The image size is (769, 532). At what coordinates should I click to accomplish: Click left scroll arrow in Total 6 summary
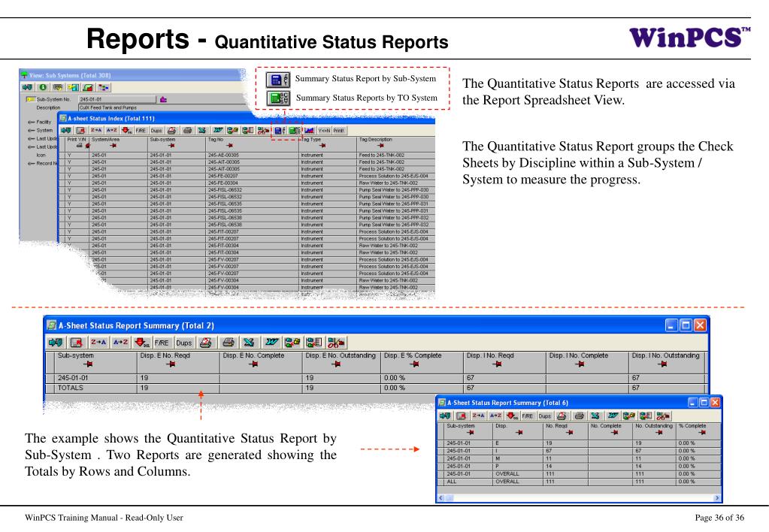click(x=441, y=497)
